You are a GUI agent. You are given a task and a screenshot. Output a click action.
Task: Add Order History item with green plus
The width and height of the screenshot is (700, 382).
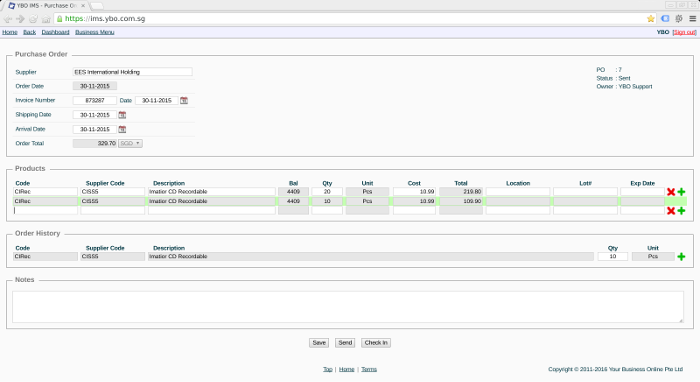tap(681, 257)
